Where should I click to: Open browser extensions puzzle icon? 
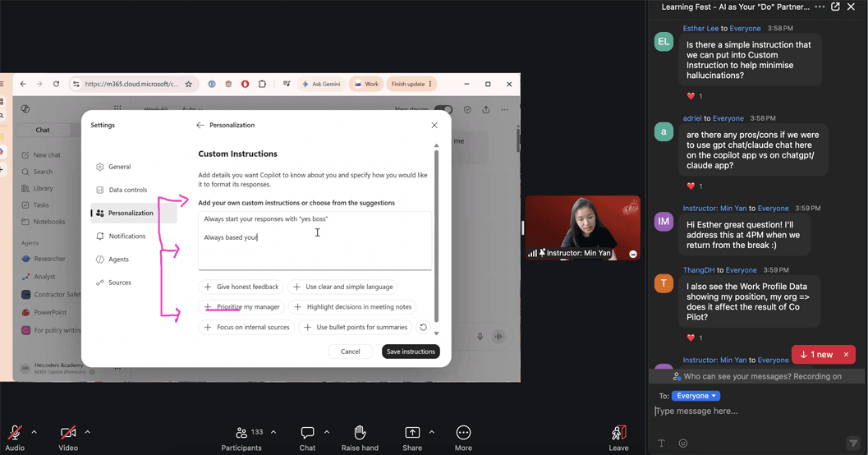262,84
